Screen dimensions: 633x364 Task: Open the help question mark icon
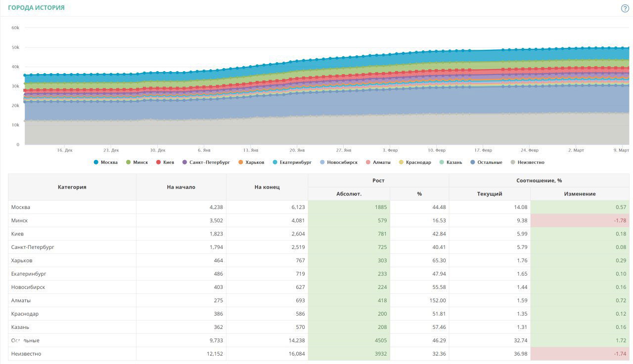point(625,8)
